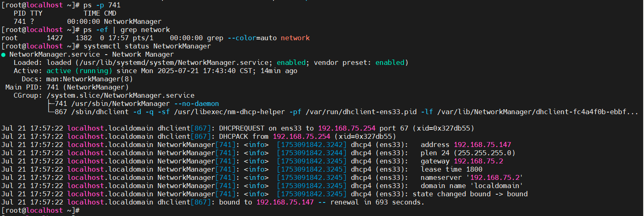The width and height of the screenshot is (644, 216).
Task: Click the 'TIME CMD' header text
Action: [x=100, y=14]
